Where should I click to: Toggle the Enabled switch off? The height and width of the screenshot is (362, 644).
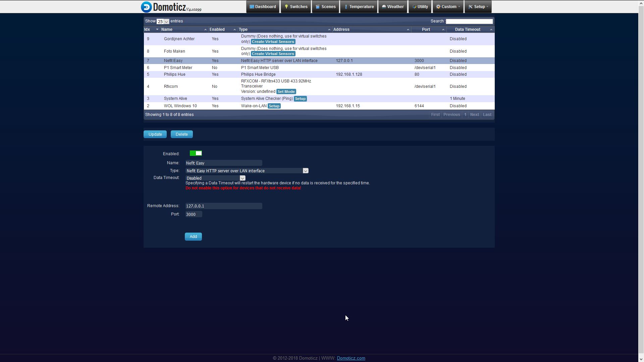tap(196, 154)
